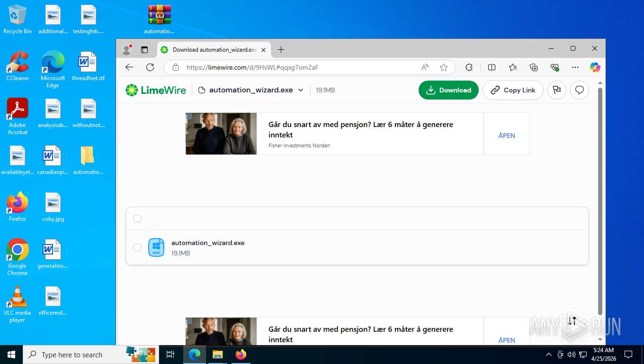Click the Edge back arrow
The height and width of the screenshot is (364, 644).
pyautogui.click(x=129, y=67)
